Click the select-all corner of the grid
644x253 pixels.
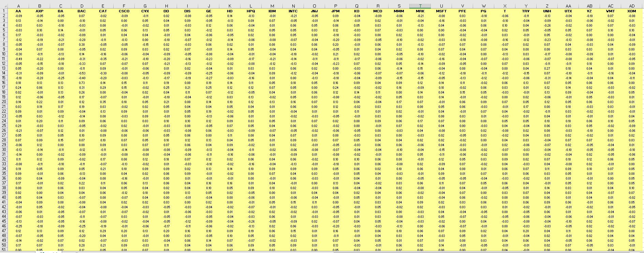click(4, 6)
